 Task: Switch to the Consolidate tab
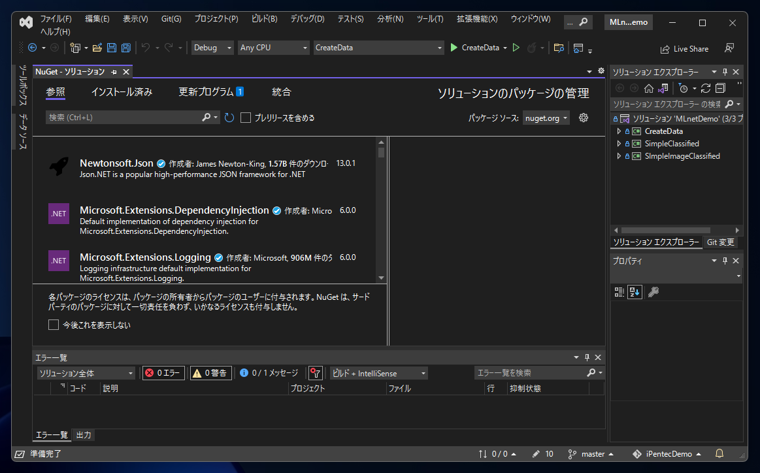coord(281,92)
